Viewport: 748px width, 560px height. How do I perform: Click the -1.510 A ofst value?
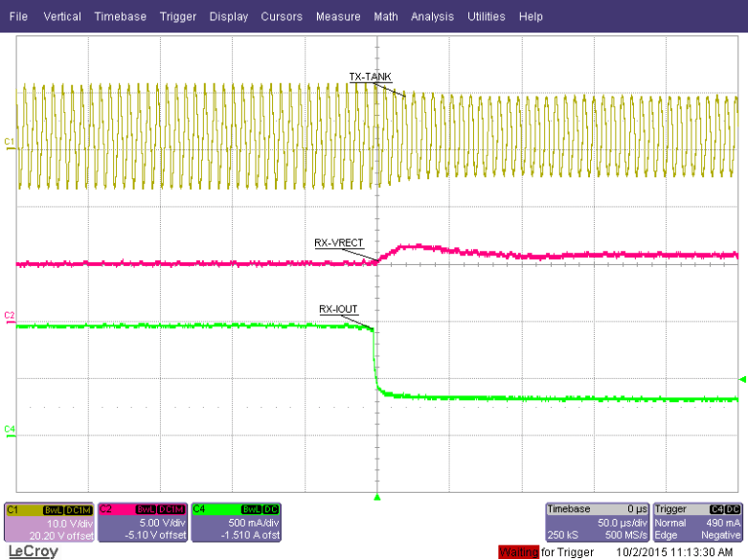pos(250,536)
